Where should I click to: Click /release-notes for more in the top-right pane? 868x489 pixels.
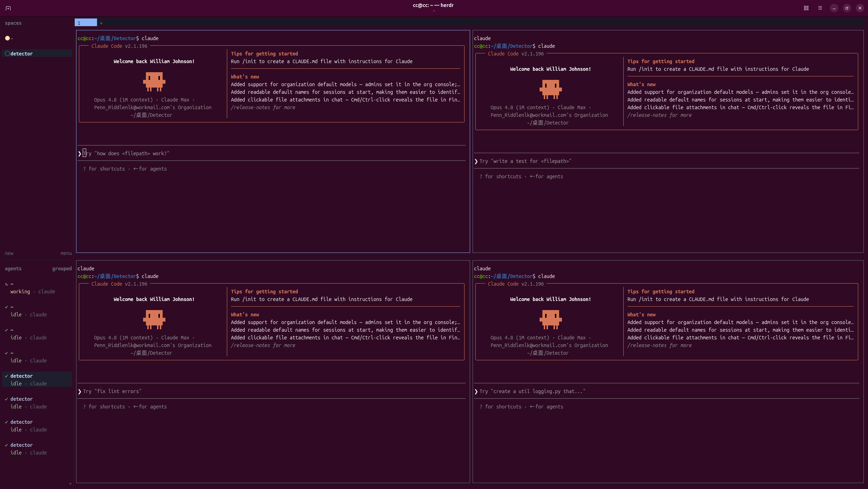tap(659, 115)
